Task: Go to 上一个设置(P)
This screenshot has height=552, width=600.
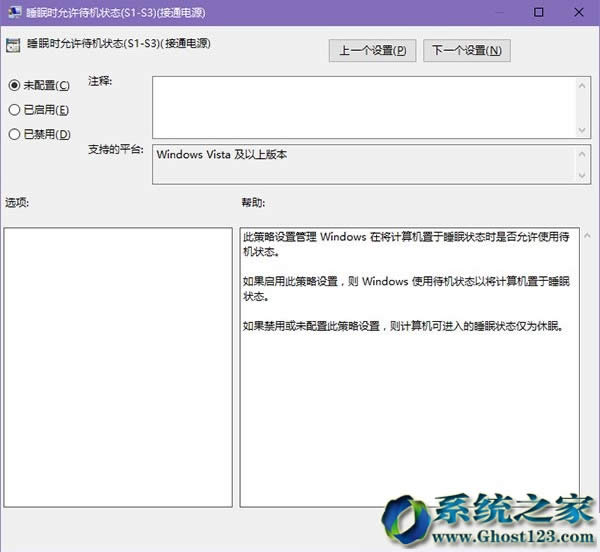Action: [x=372, y=50]
